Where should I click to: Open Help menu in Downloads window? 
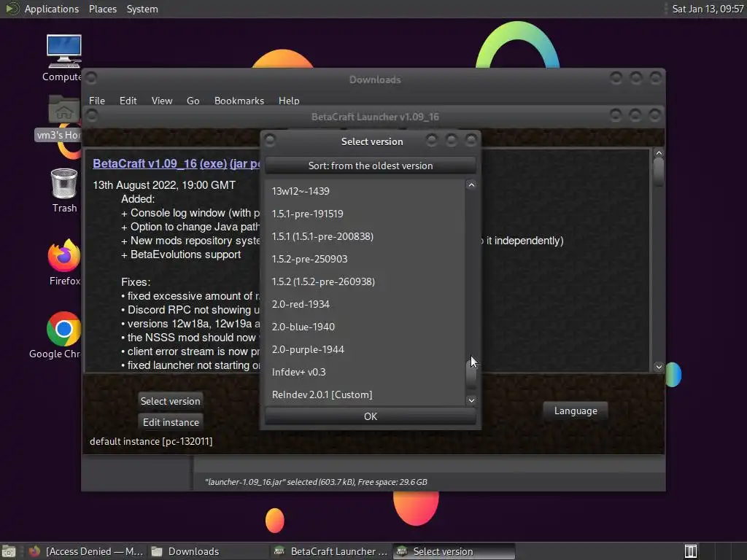coord(289,101)
